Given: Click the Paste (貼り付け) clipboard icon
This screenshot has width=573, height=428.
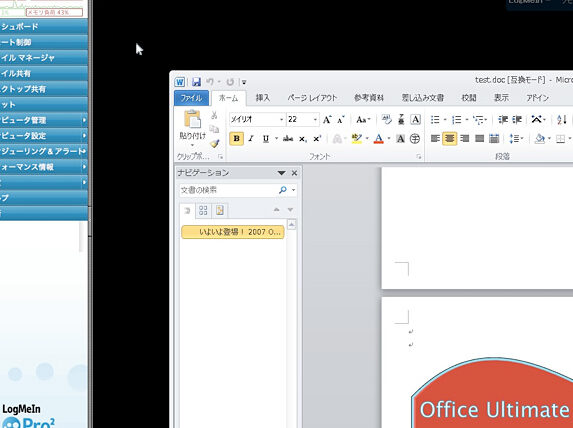Looking at the screenshot, I should 192,120.
